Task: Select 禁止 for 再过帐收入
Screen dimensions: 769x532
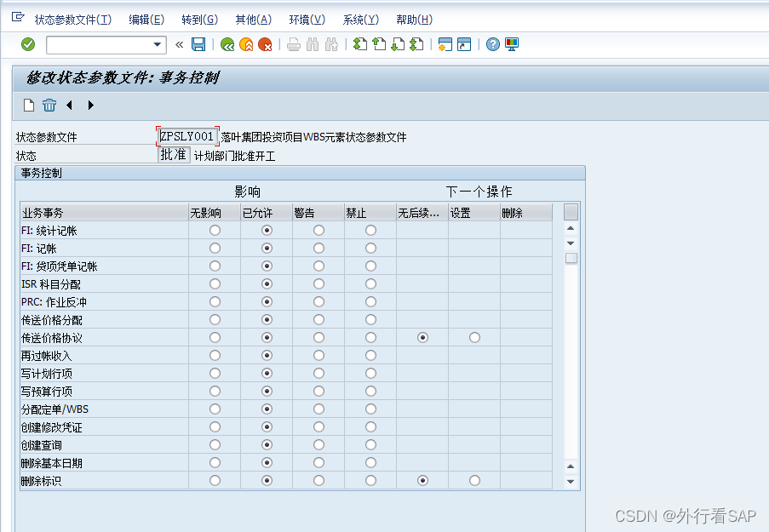Action: [x=370, y=356]
